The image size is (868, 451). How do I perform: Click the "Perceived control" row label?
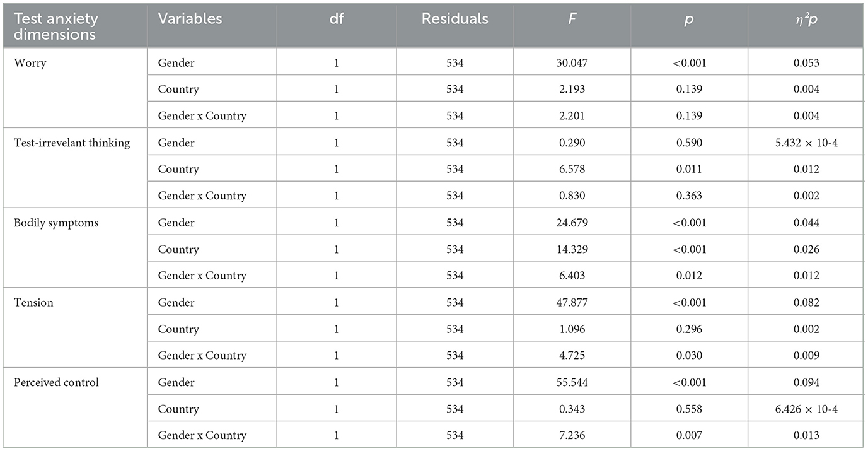coord(56,382)
